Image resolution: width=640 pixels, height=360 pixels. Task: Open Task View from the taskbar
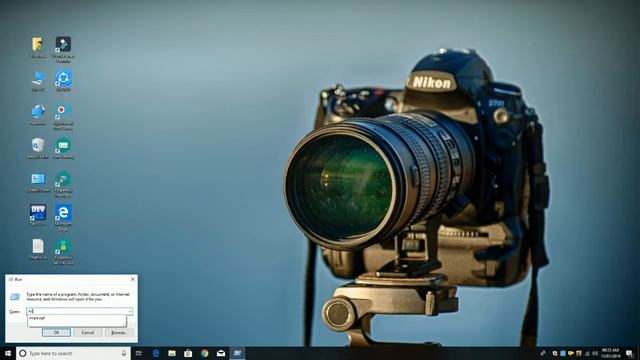pos(139,353)
